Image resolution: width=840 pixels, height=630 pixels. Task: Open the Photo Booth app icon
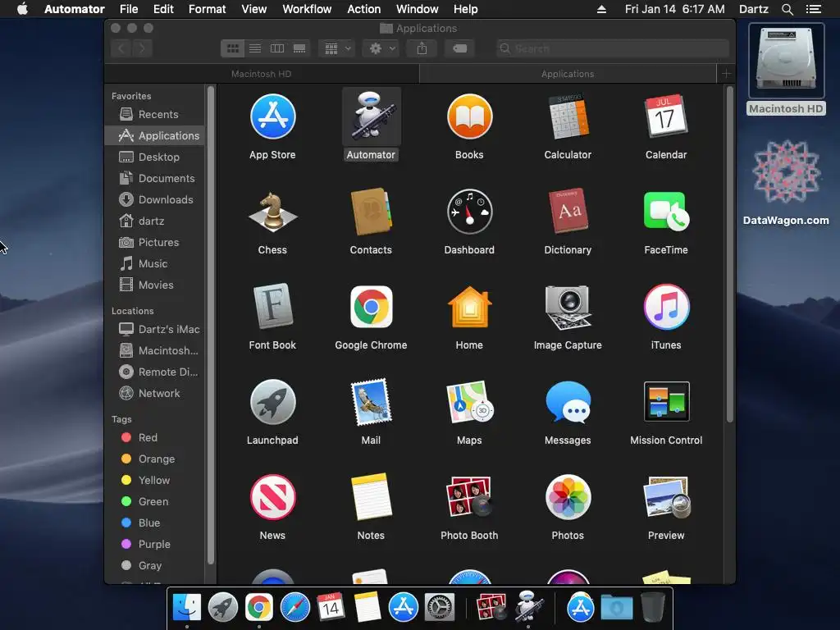point(469,497)
